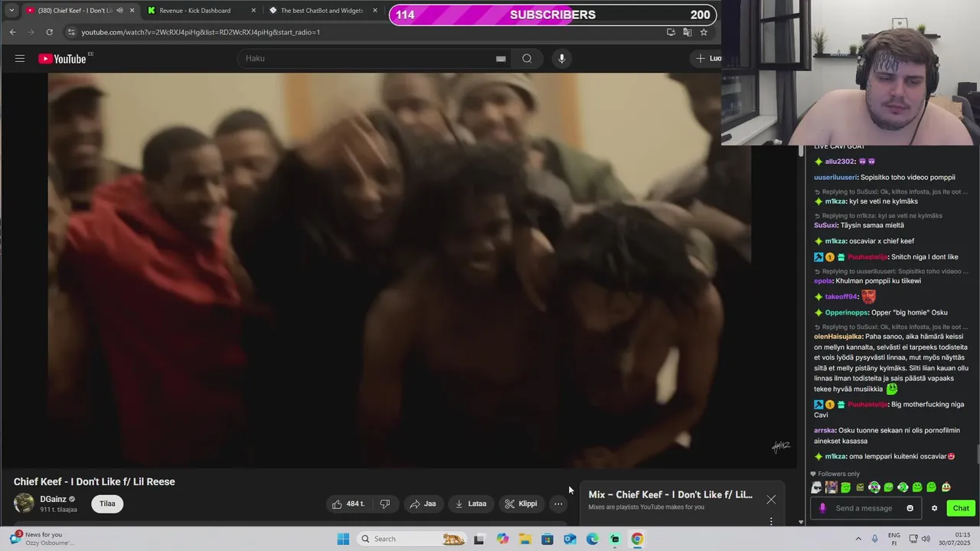
Task: Click the video title Chief Keef - I Don't Like
Action: click(x=94, y=481)
